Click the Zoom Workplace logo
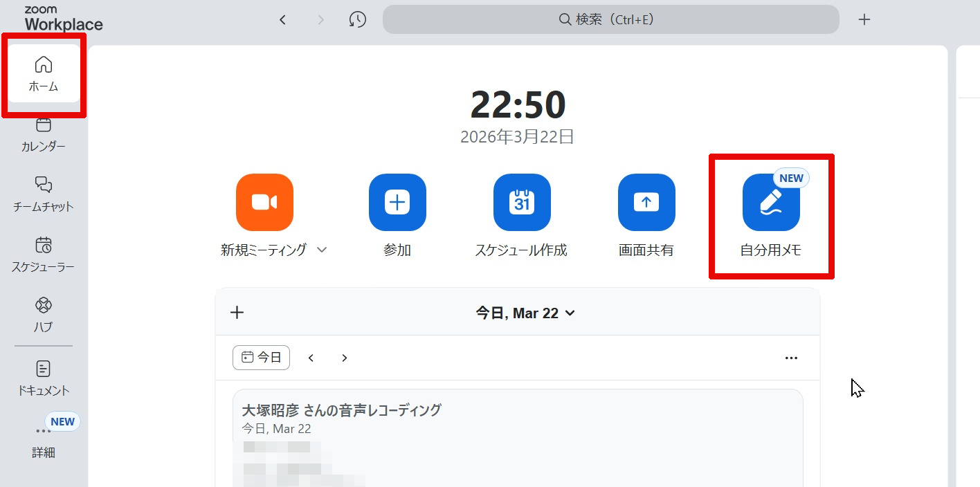980x487 pixels. click(64, 19)
